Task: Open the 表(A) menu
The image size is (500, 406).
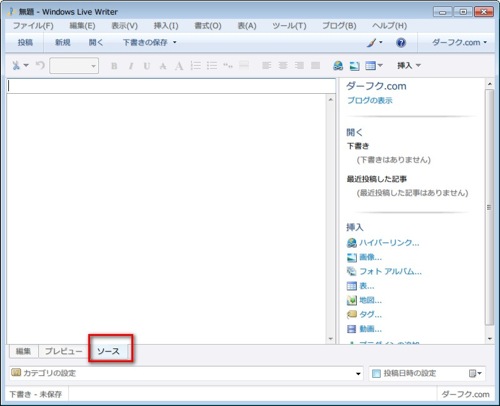Action: pyautogui.click(x=247, y=26)
